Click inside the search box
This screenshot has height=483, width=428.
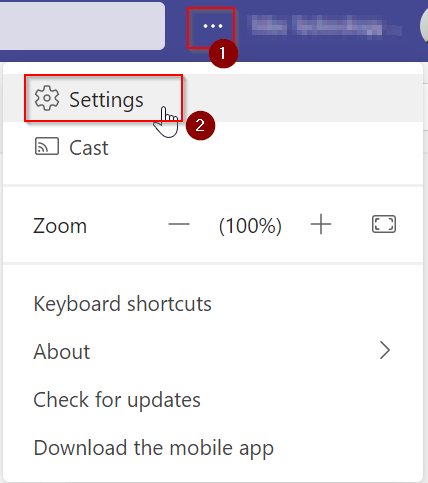[x=82, y=26]
